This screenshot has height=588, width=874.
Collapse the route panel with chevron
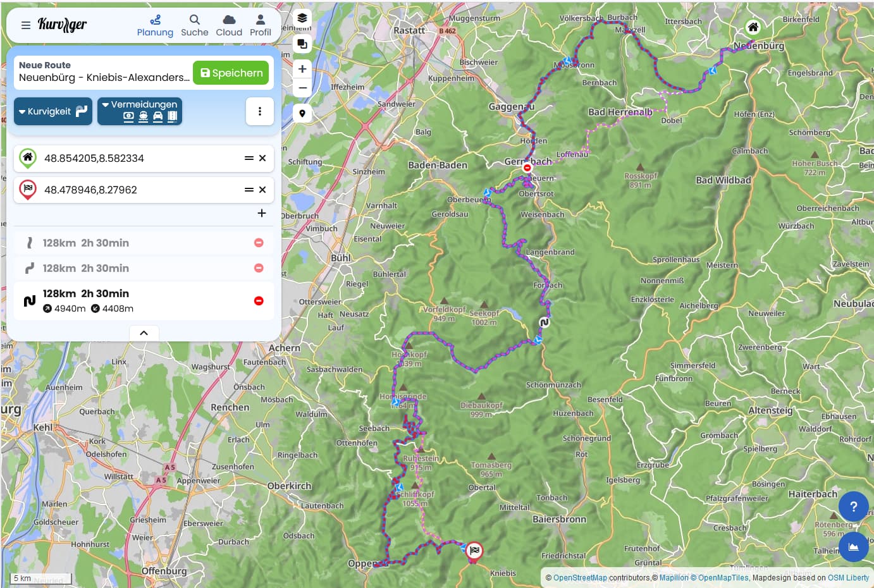click(144, 333)
